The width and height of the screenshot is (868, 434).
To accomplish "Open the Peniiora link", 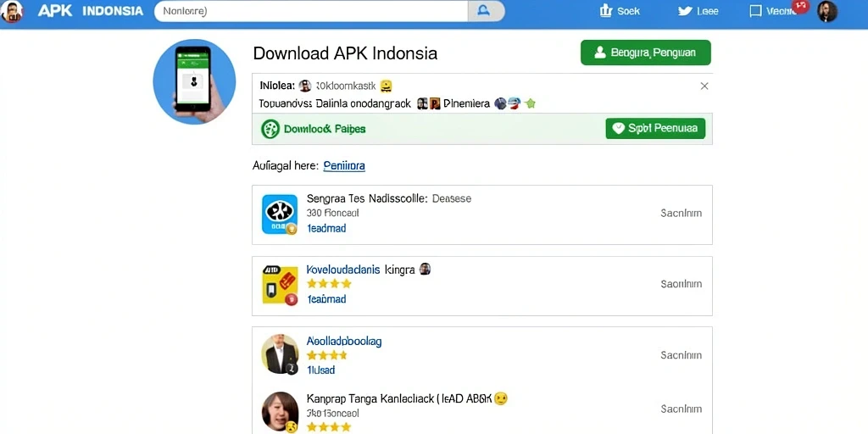I will click(344, 165).
